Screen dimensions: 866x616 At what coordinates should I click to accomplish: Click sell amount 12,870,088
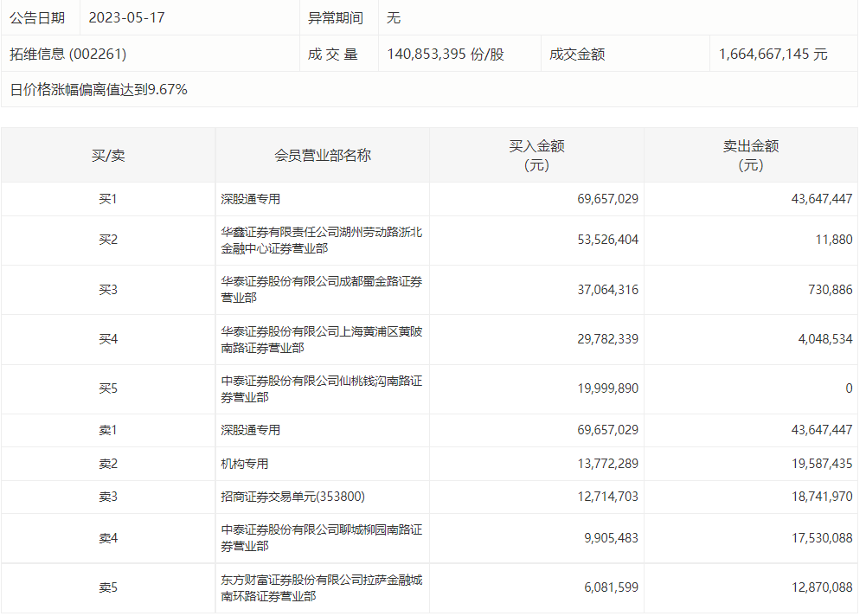[x=822, y=587]
